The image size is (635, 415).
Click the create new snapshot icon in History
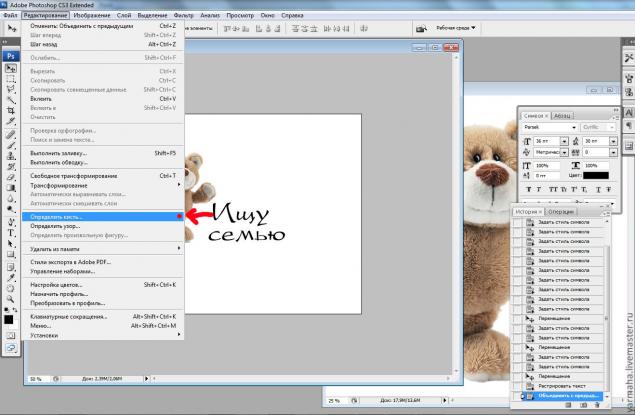pos(582,403)
